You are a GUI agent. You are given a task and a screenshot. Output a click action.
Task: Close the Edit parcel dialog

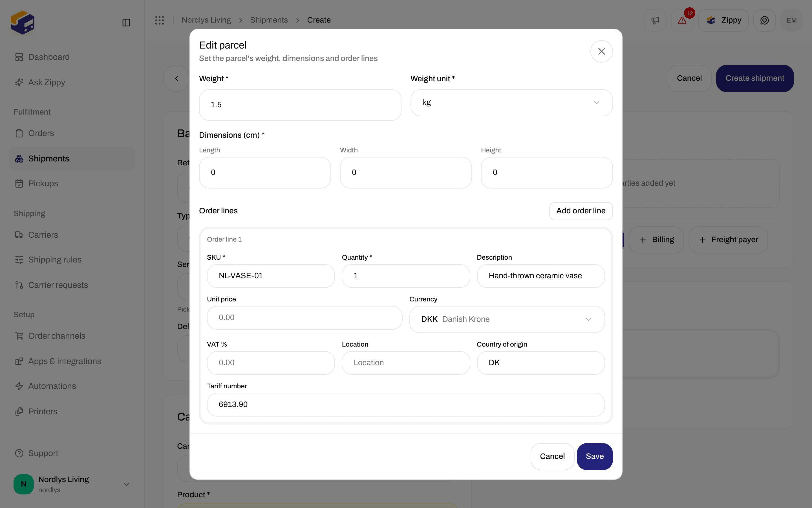coord(601,51)
